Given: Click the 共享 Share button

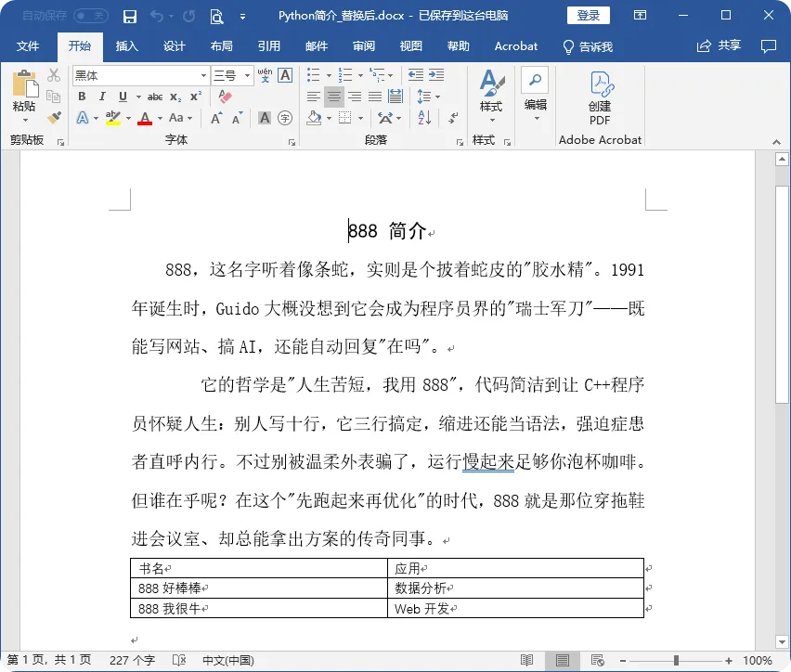Looking at the screenshot, I should [719, 45].
